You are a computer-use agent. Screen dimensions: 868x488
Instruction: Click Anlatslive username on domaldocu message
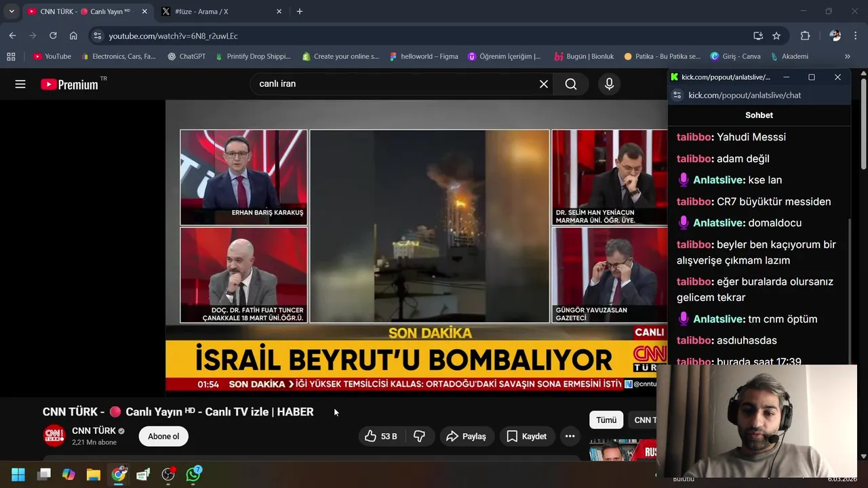[x=719, y=223]
